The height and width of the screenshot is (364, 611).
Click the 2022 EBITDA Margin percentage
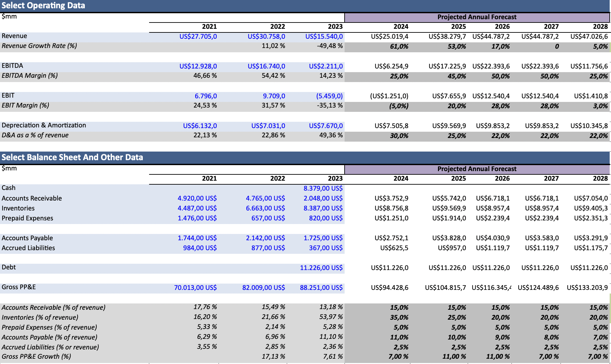point(273,76)
